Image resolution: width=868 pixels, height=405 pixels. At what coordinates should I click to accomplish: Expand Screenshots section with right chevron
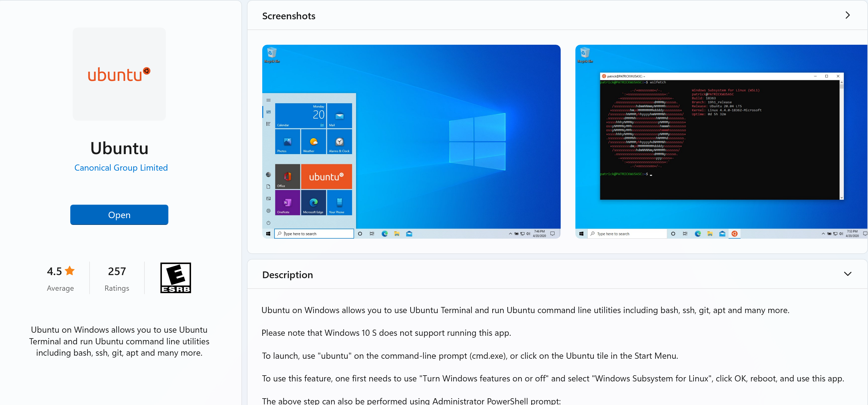tap(848, 15)
